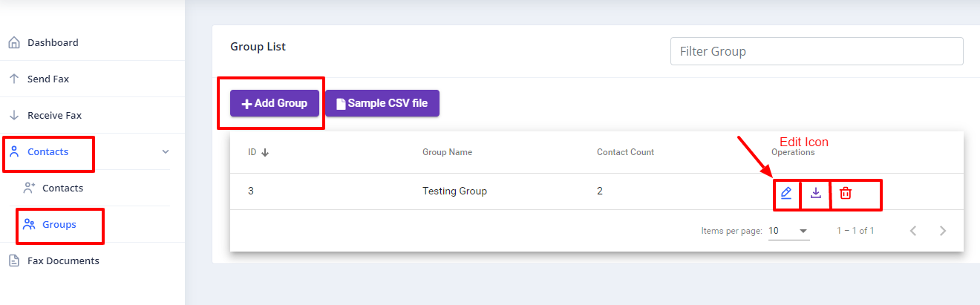Click the 1 – 1 of 1 range label
Image resolution: width=980 pixels, height=305 pixels.
click(x=855, y=231)
